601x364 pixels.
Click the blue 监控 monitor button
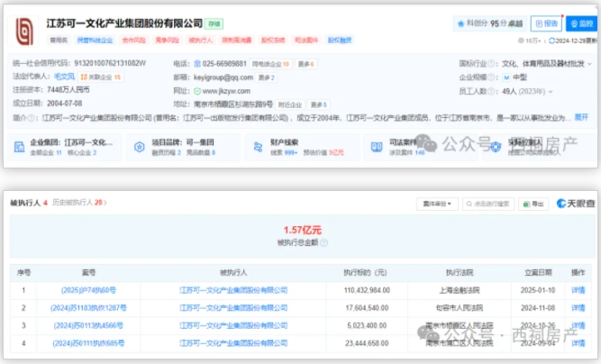580,23
